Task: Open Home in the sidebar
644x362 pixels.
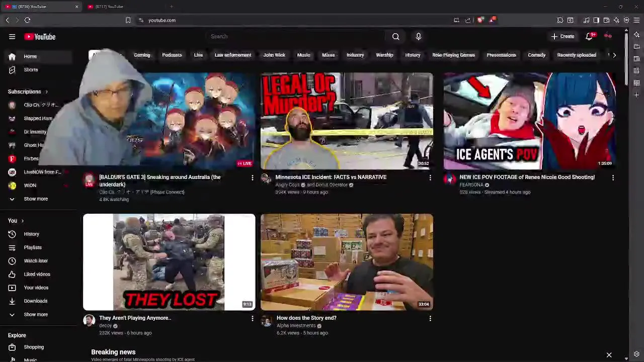Action: pos(39,56)
